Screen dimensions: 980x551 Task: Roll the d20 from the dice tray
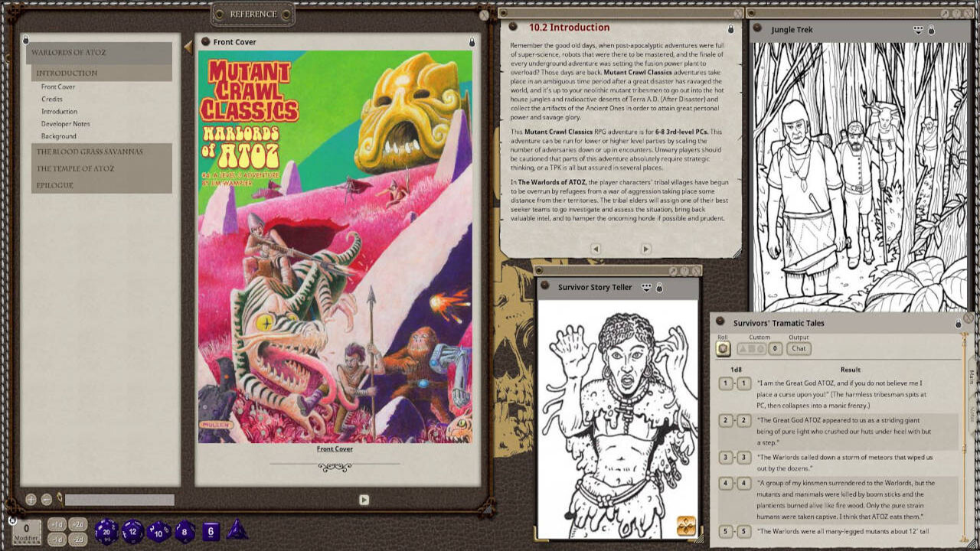106,533
